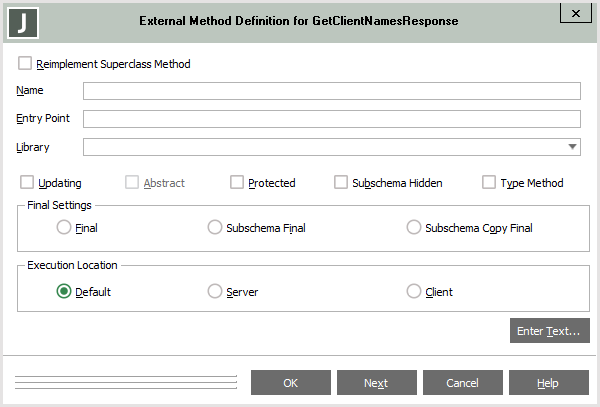Click the Name input field

coord(331,91)
